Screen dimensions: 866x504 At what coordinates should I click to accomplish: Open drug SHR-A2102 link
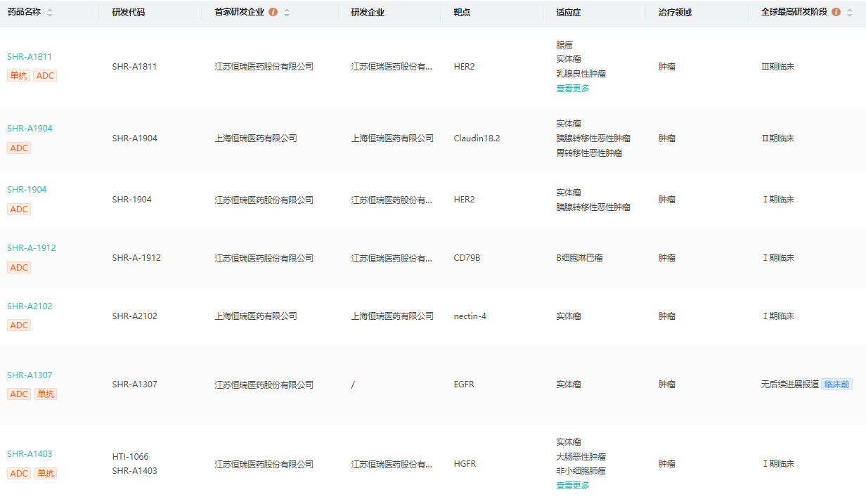coord(30,306)
